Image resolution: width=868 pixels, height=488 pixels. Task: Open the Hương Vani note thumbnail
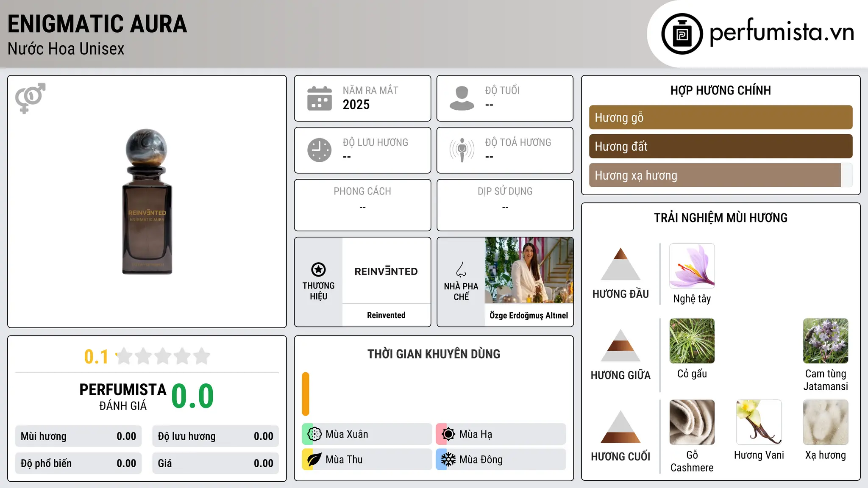click(x=759, y=422)
